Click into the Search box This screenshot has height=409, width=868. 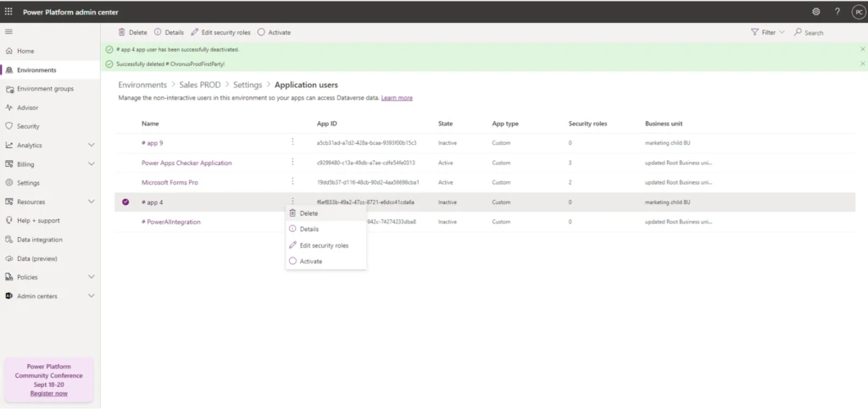(826, 32)
